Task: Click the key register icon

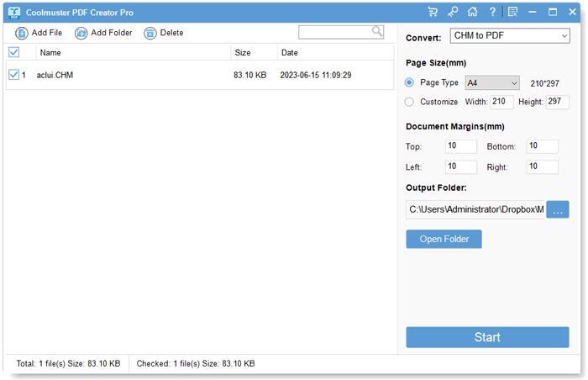Action: tap(453, 12)
